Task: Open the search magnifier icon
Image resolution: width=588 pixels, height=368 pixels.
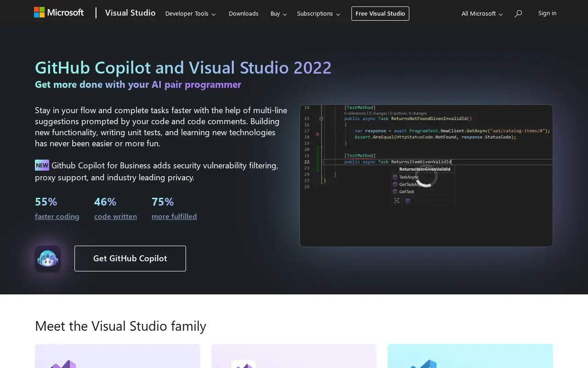Action: click(x=518, y=14)
